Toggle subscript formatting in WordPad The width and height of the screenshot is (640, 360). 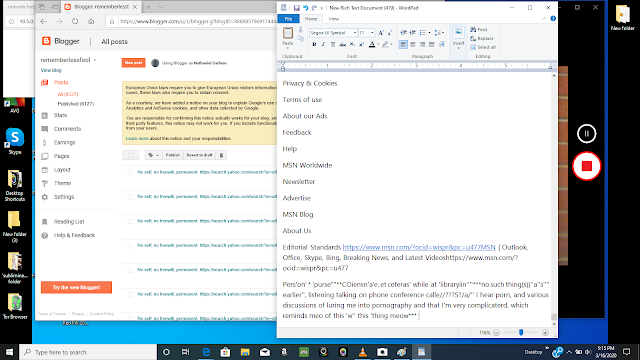tap(352, 44)
